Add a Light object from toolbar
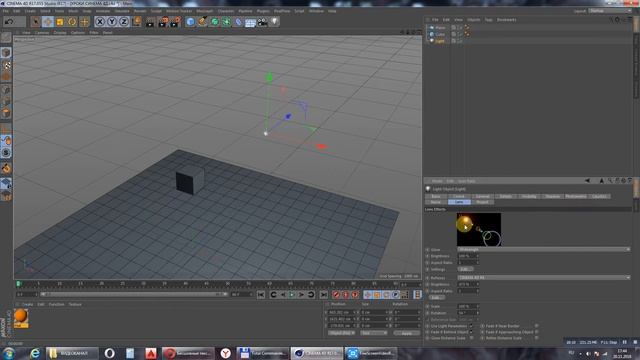Screen dimensions: 640x360 pyautogui.click(x=275, y=22)
